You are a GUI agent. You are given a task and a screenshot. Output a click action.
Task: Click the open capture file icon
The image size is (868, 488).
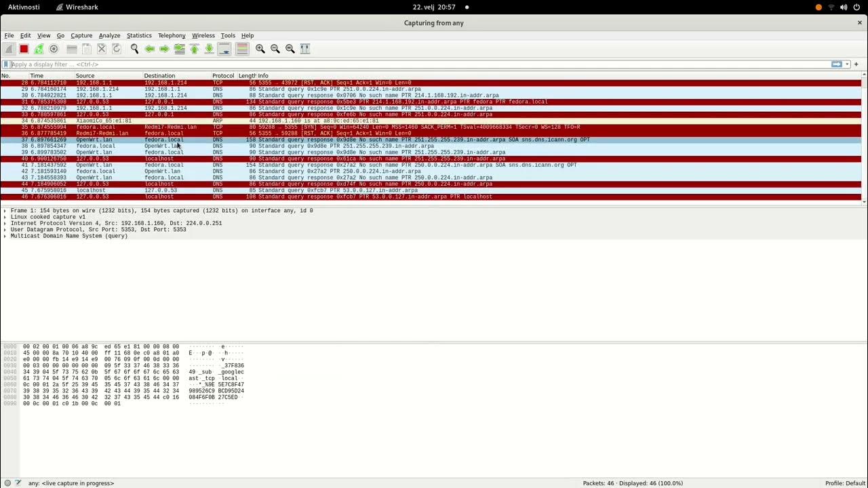[x=71, y=49]
